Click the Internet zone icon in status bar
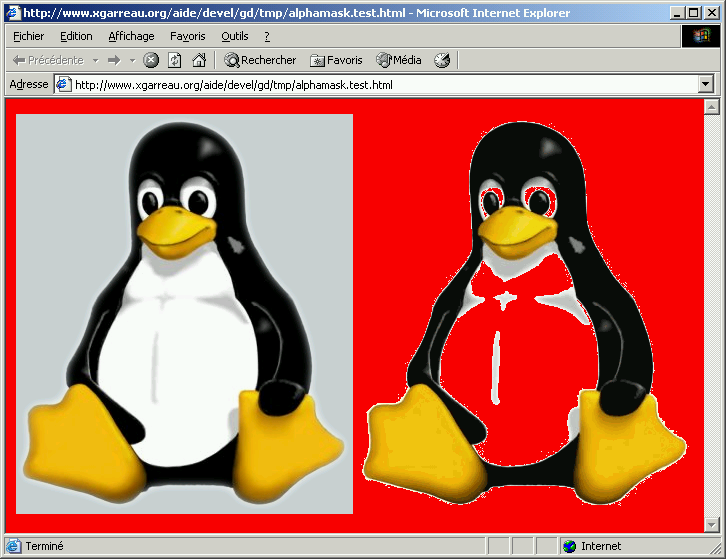726x559 pixels. point(570,546)
